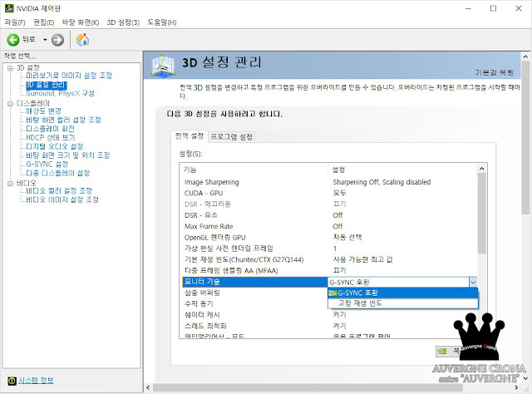
Task: Select the CUDA - GPU setting row
Action: [328, 193]
